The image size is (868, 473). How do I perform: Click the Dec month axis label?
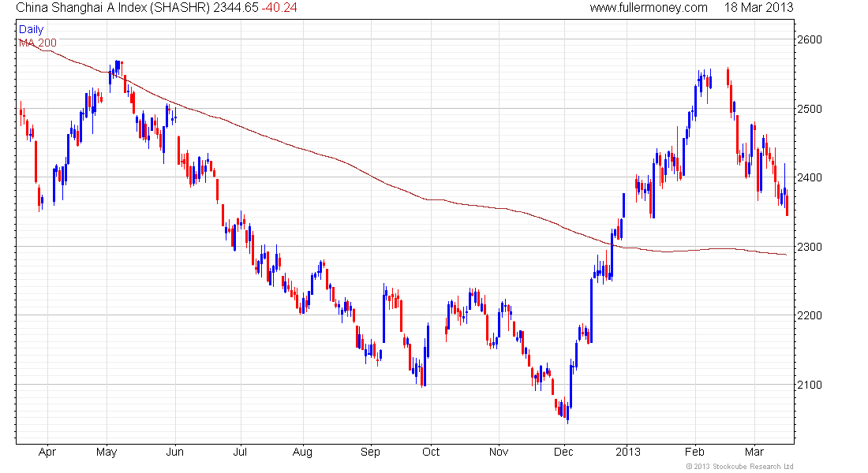coord(563,452)
